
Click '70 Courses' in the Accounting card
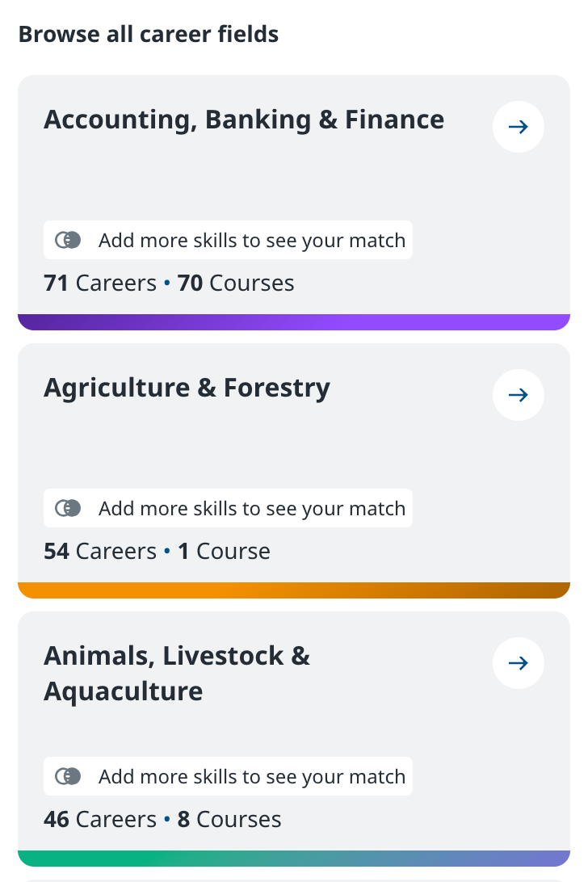pos(236,283)
